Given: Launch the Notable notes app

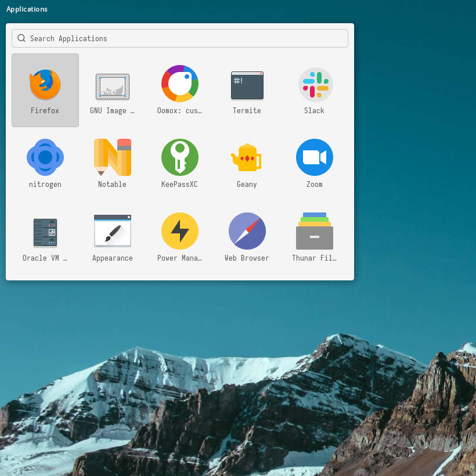Looking at the screenshot, I should point(113,157).
